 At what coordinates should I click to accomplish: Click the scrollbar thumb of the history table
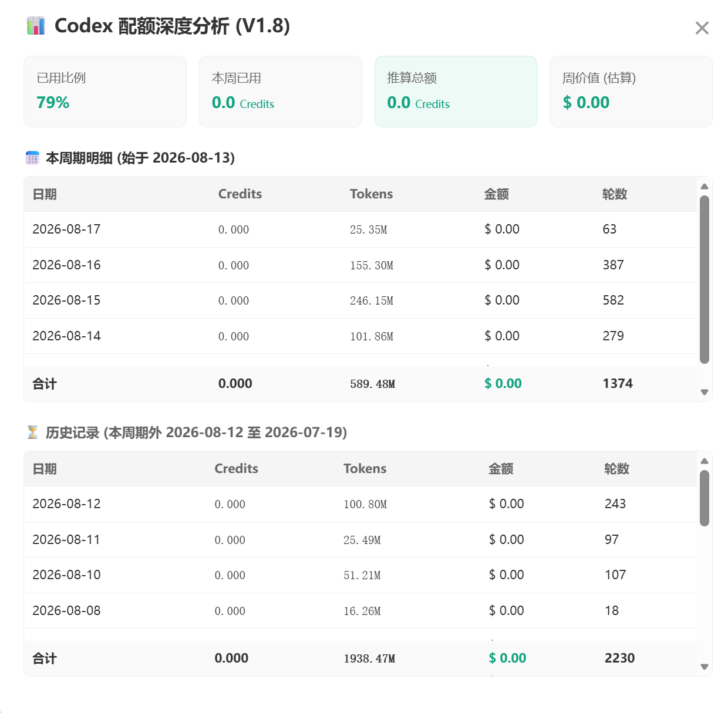click(705, 498)
